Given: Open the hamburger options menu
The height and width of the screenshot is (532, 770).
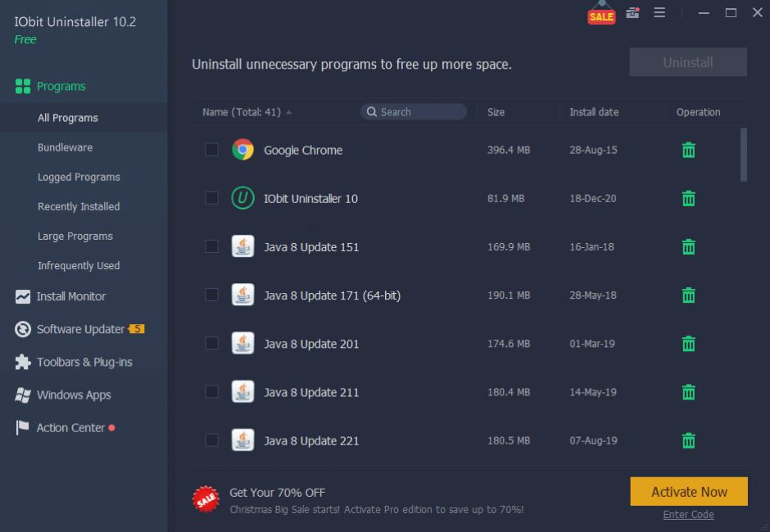Looking at the screenshot, I should (659, 13).
